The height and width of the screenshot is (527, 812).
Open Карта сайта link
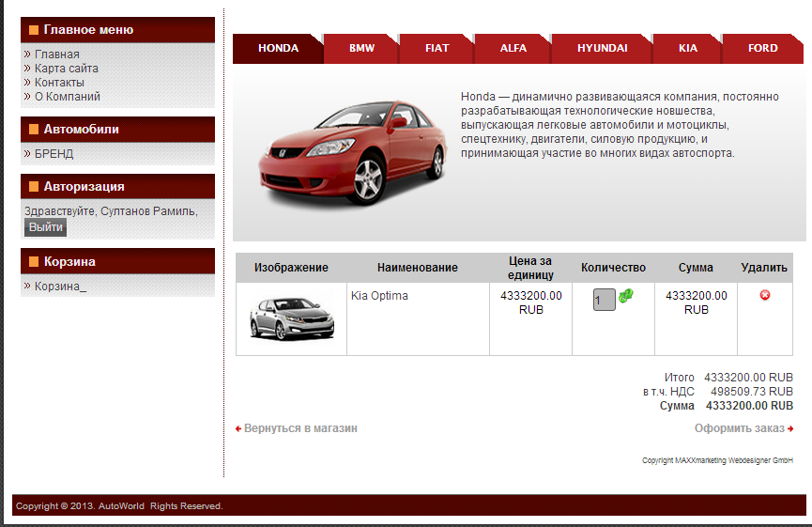click(67, 69)
